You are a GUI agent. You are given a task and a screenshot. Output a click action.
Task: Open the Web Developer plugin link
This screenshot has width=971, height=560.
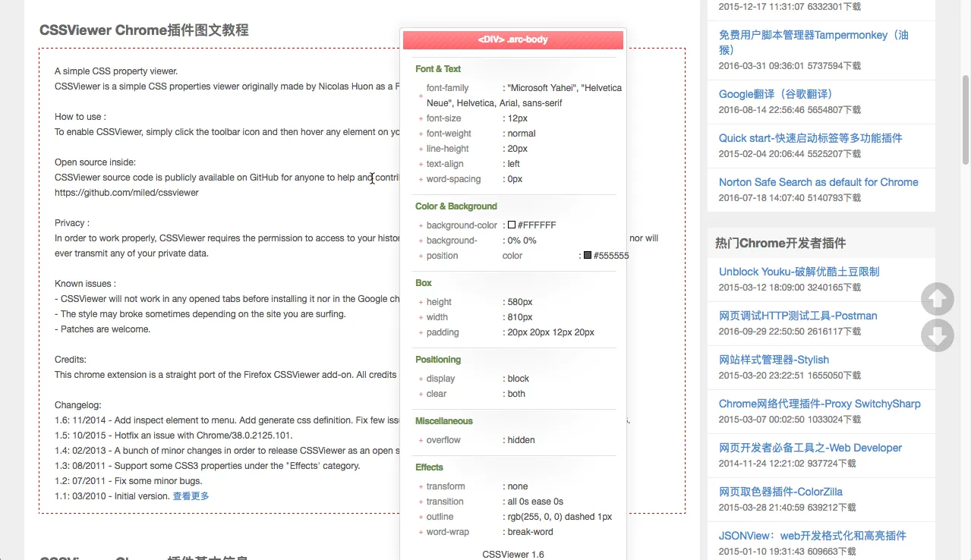click(x=810, y=448)
